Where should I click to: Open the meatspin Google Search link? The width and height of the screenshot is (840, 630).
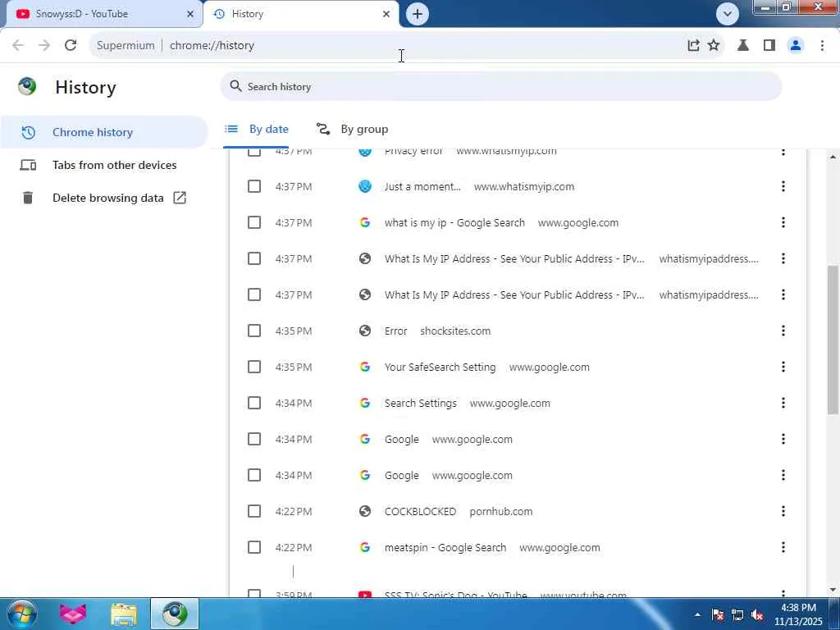(x=445, y=547)
